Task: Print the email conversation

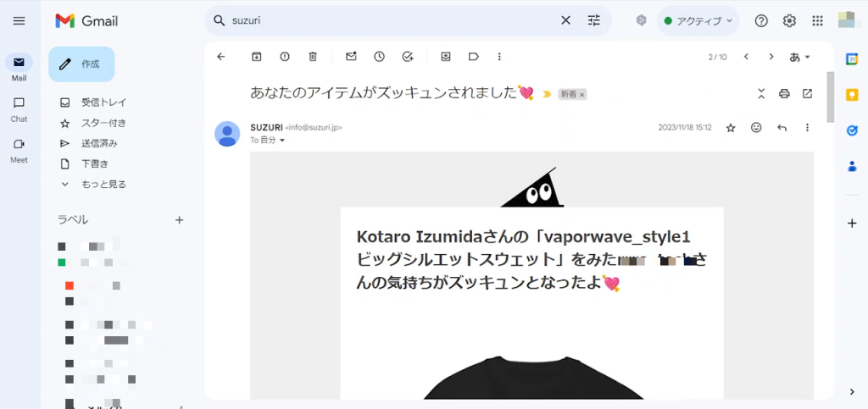Action: [784, 93]
